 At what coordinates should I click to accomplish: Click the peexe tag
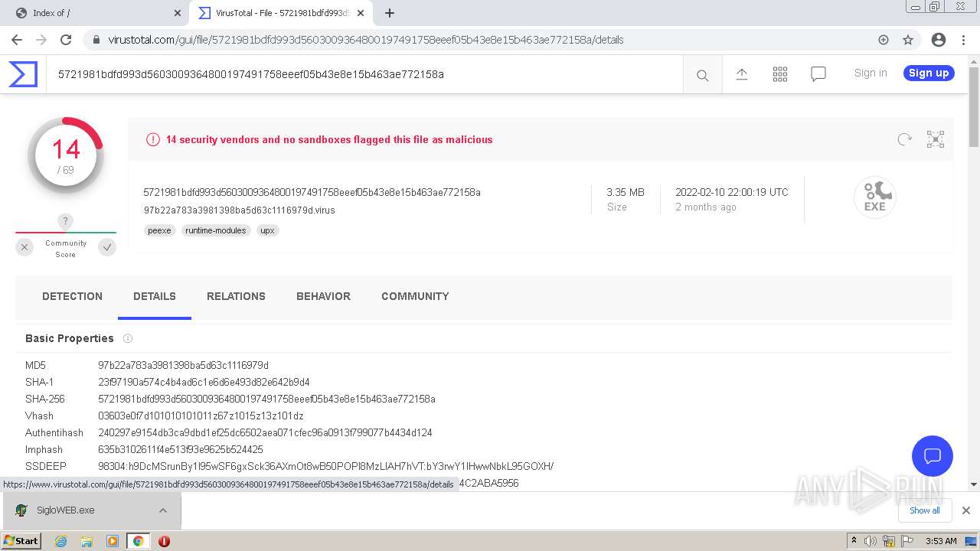tap(159, 230)
